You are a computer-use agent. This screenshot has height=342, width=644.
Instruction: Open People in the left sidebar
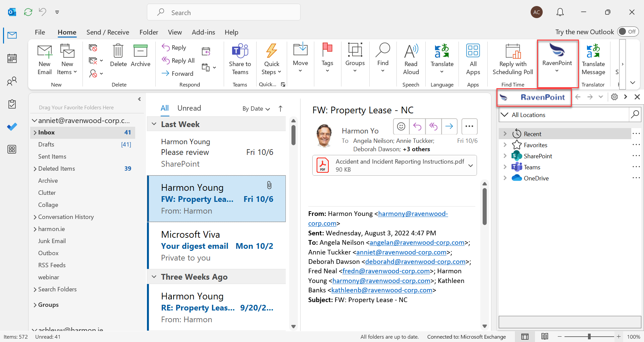click(12, 81)
